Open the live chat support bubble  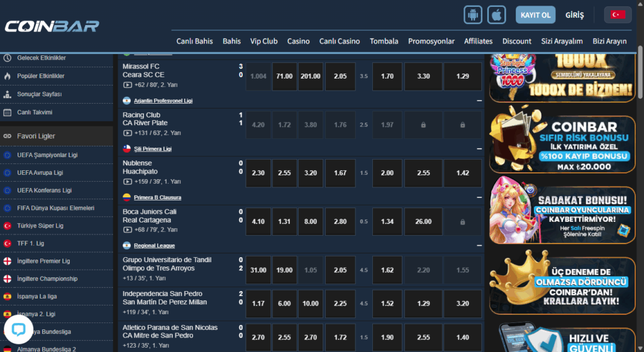pyautogui.click(x=18, y=329)
